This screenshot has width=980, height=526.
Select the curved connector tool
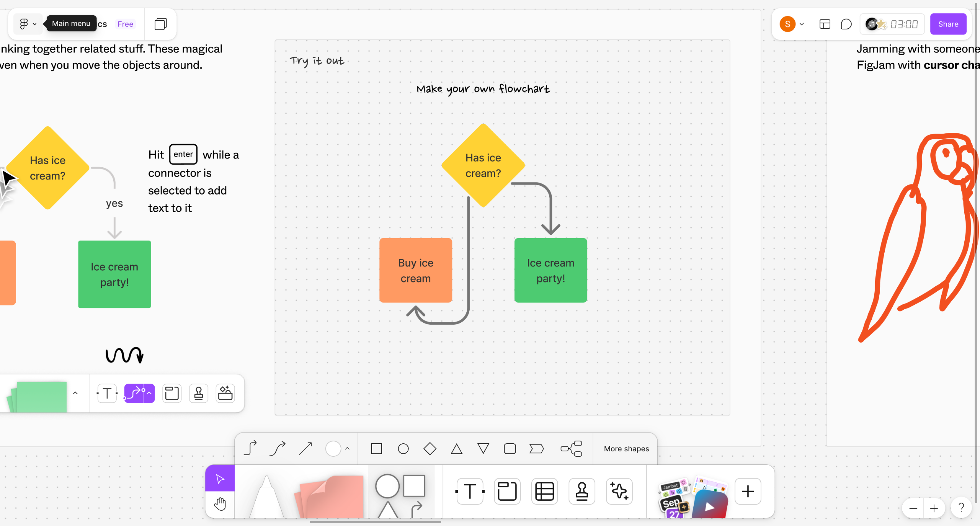[278, 448]
